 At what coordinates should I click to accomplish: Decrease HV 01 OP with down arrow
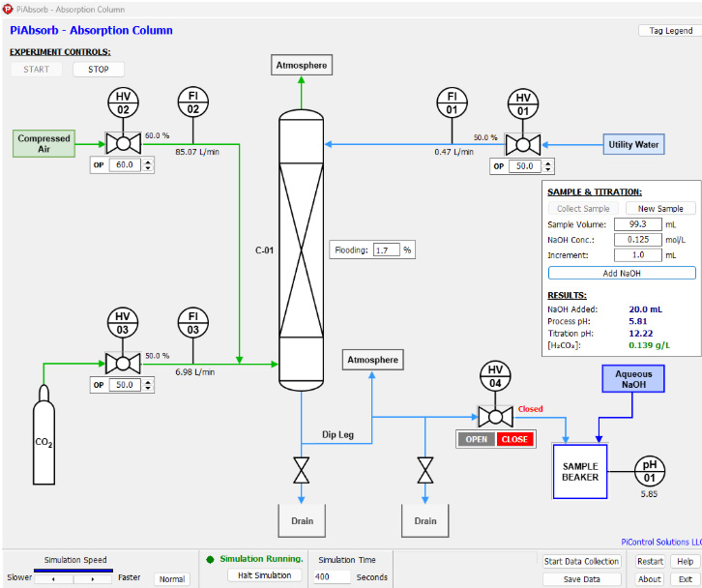tap(548, 169)
